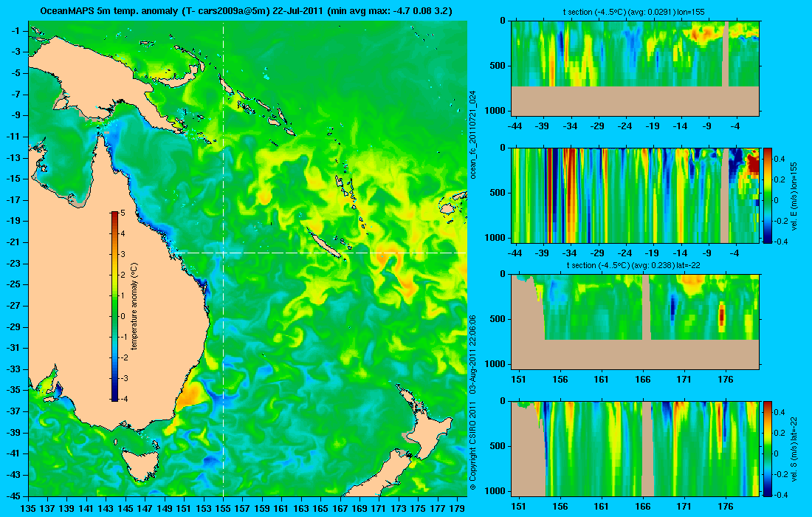This screenshot has height=517, width=812.
Task: Click latitude label -44 on the top section plot
Action: coord(515,126)
